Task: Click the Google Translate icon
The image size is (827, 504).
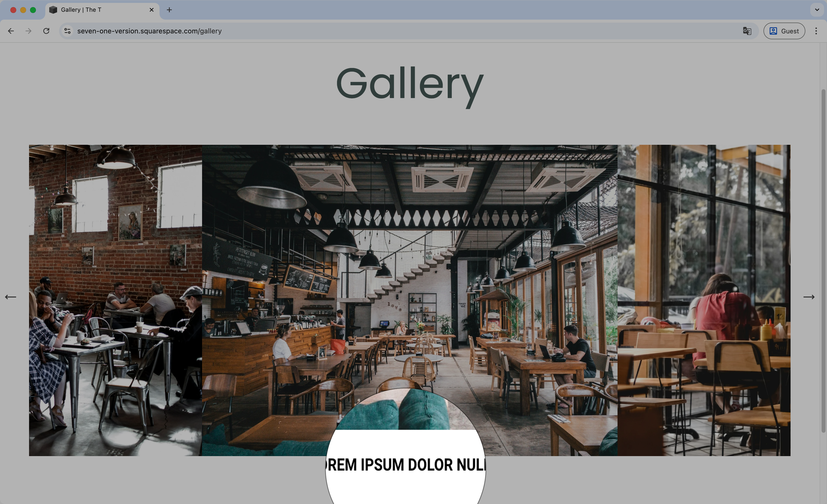Action: [x=747, y=31]
